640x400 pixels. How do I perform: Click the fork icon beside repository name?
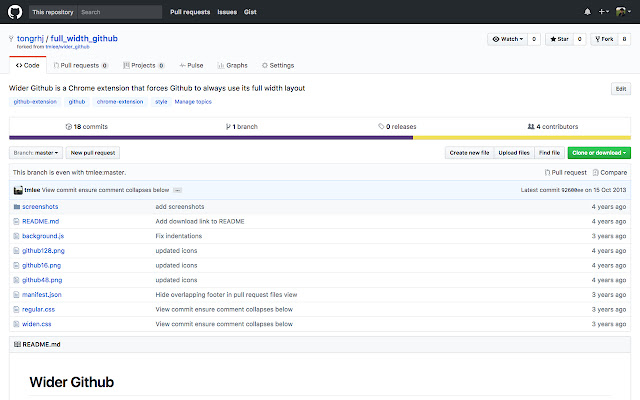pos(11,39)
